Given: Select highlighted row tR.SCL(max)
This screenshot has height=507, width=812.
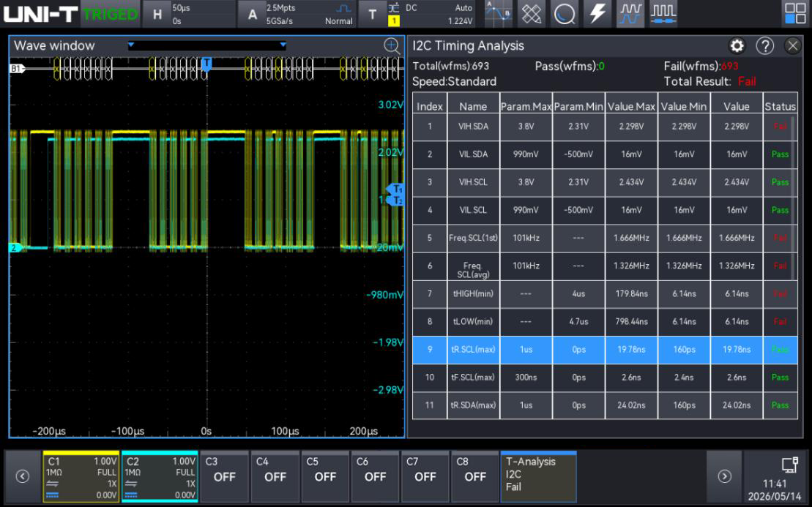Looking at the screenshot, I should (x=605, y=350).
